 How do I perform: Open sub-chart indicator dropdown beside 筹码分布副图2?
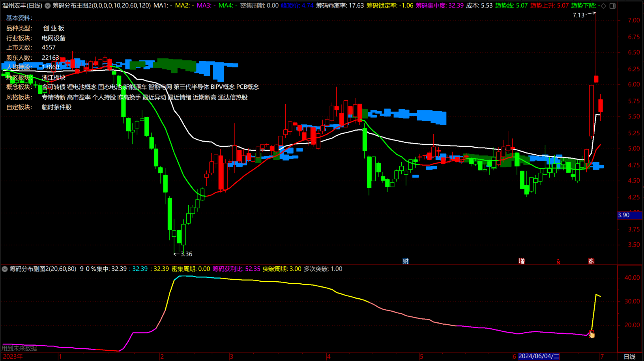pos(5,269)
